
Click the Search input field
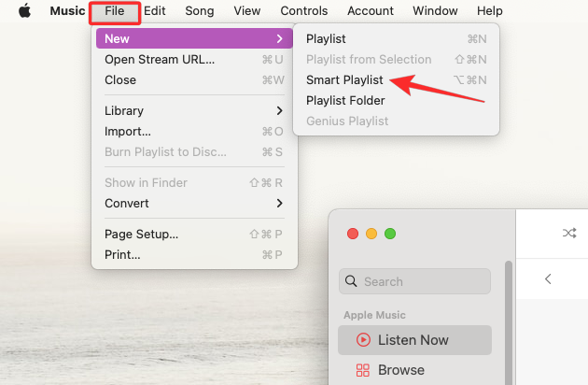click(x=422, y=281)
